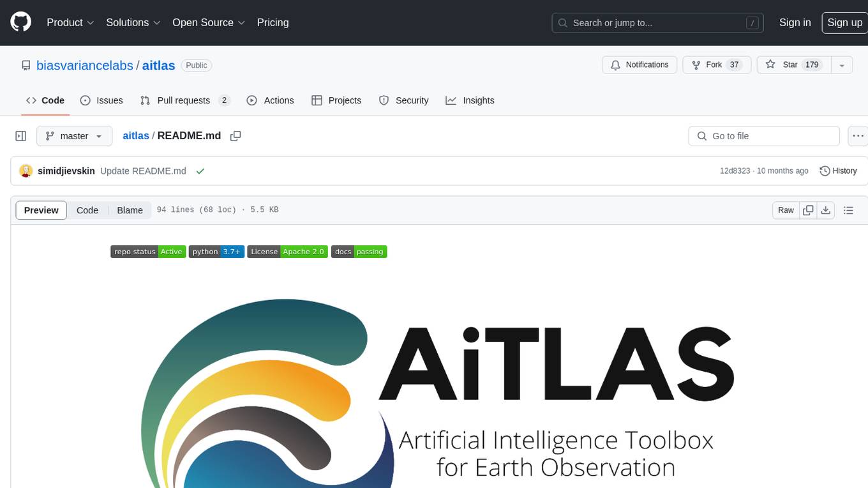The height and width of the screenshot is (488, 868).
Task: Download the raw file
Action: coord(826,210)
